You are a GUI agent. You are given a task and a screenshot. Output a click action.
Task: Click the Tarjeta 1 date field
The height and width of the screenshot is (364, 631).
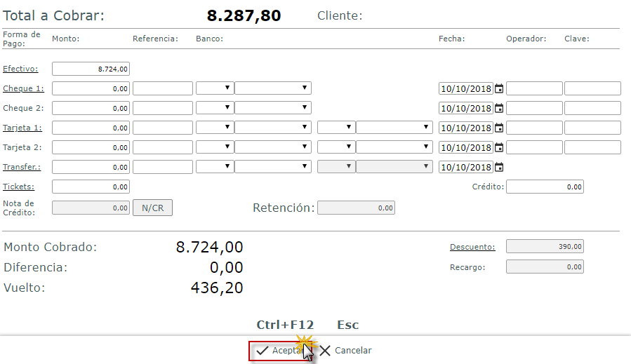(x=466, y=128)
